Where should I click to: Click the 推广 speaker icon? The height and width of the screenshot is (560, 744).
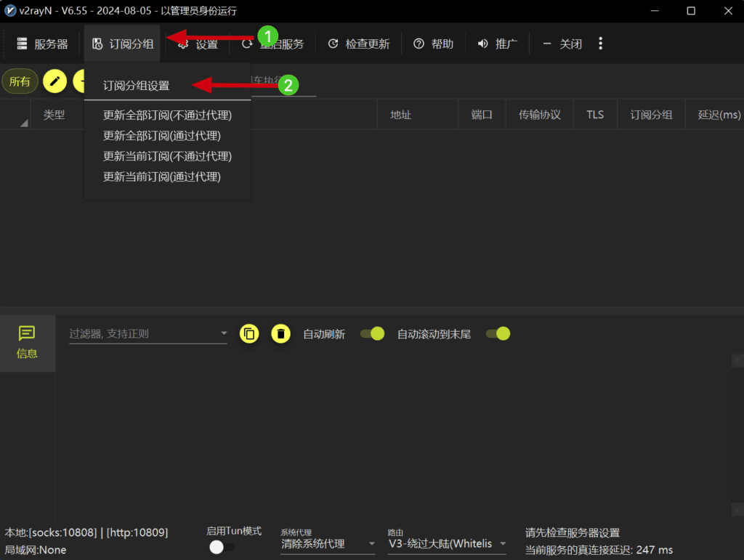tap(482, 44)
